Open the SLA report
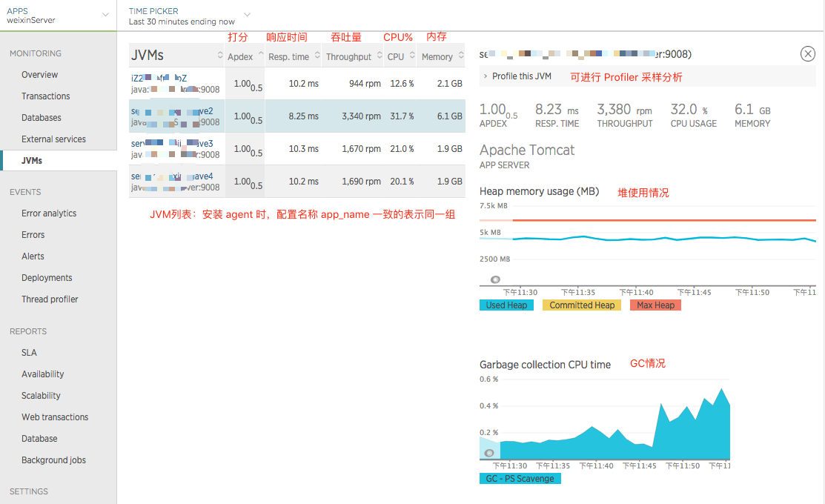The width and height of the screenshot is (825, 504). click(x=28, y=352)
